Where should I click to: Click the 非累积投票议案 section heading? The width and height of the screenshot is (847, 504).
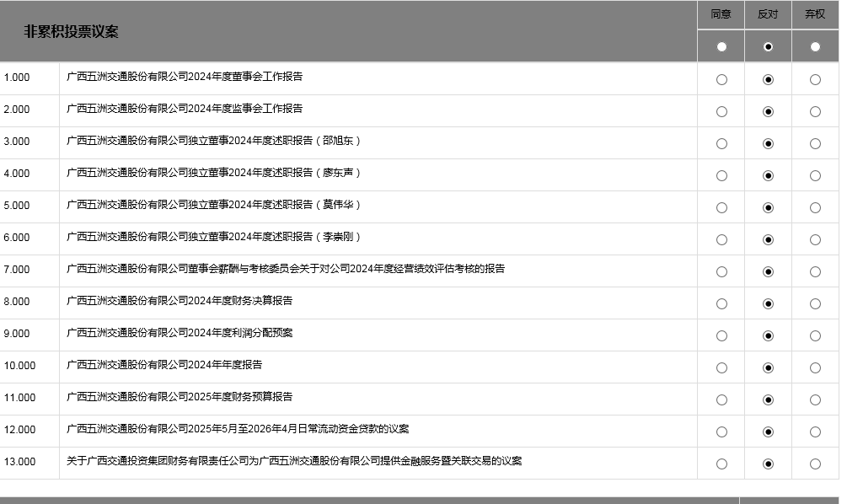(x=71, y=32)
